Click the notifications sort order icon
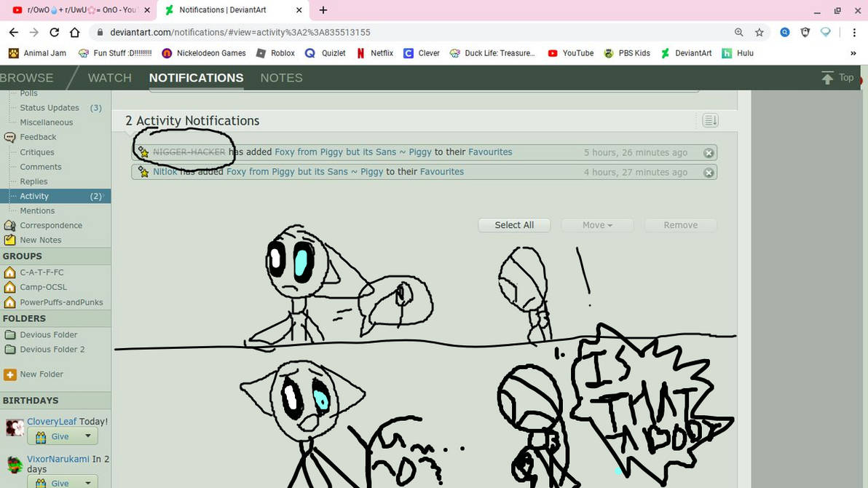The image size is (868, 488). (x=710, y=120)
